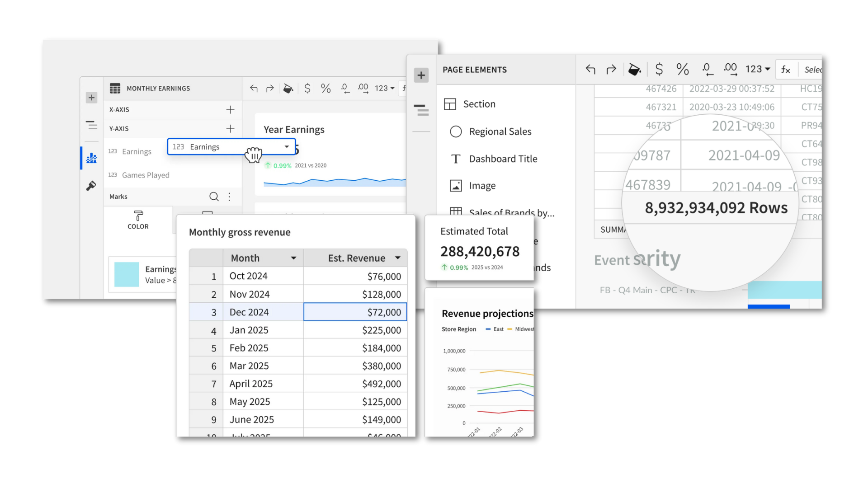The image size is (868, 488).
Task: Open the Month column header dropdown
Action: 293,258
